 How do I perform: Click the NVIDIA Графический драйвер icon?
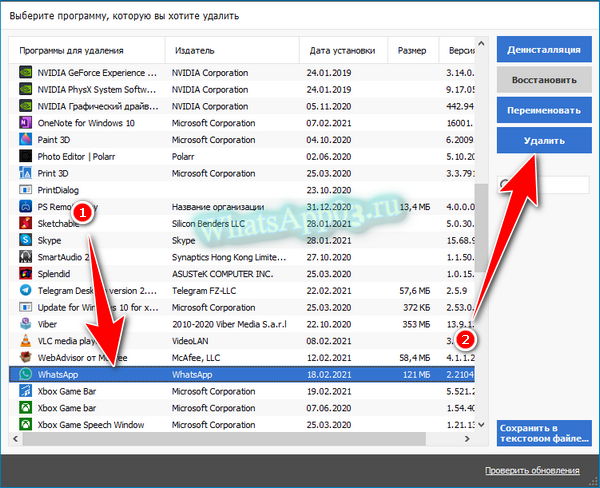click(26, 106)
